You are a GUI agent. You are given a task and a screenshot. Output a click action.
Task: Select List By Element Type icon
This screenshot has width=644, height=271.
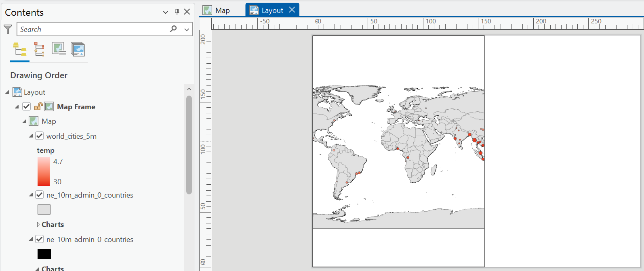(39, 49)
